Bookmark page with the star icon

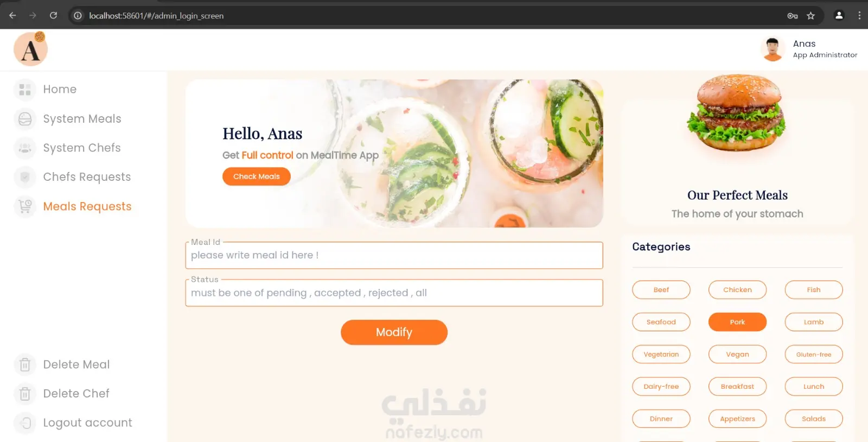point(810,16)
